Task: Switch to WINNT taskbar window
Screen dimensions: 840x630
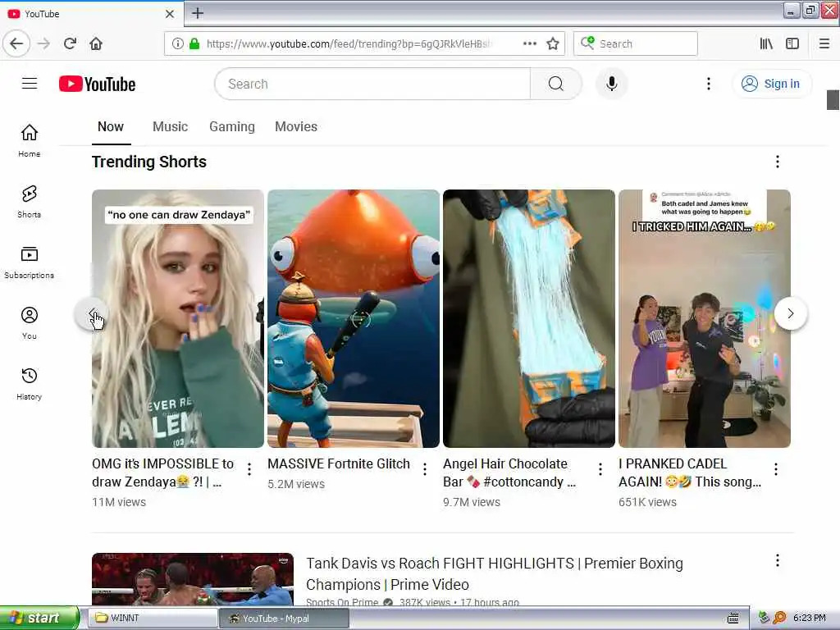Action: [x=152, y=619]
